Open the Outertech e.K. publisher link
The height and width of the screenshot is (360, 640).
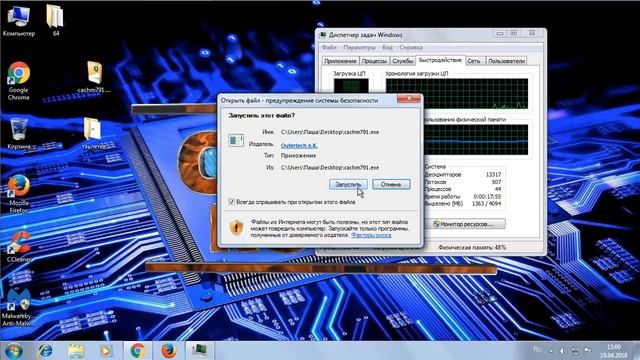pyautogui.click(x=299, y=145)
